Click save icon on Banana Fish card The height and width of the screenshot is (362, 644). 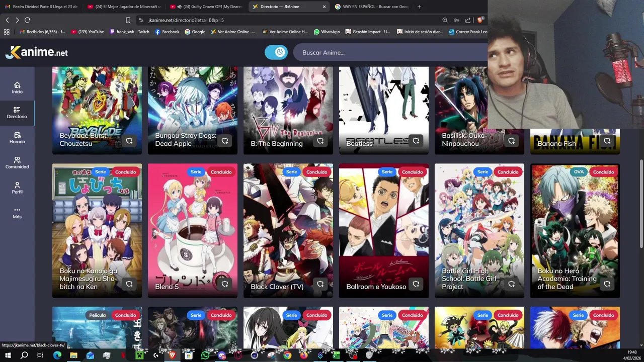pos(607,141)
